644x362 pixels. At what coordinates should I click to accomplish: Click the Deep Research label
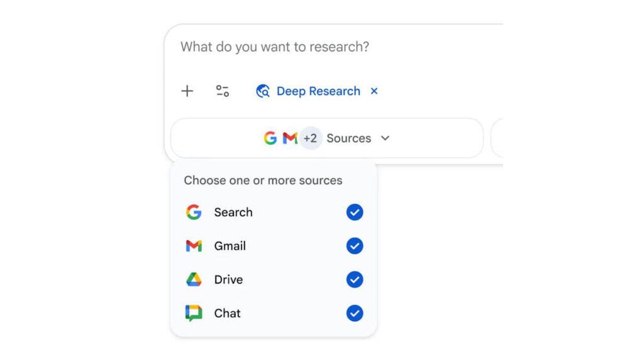[x=318, y=91]
